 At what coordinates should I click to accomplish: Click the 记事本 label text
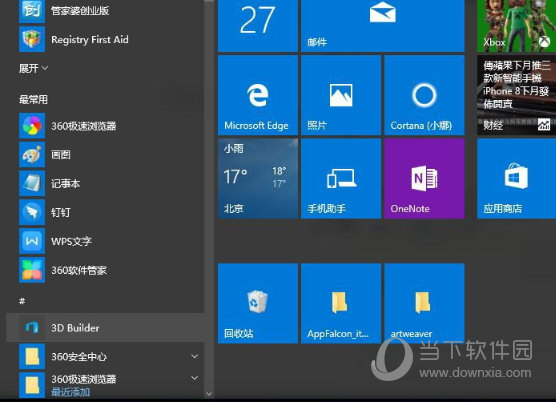tap(66, 184)
